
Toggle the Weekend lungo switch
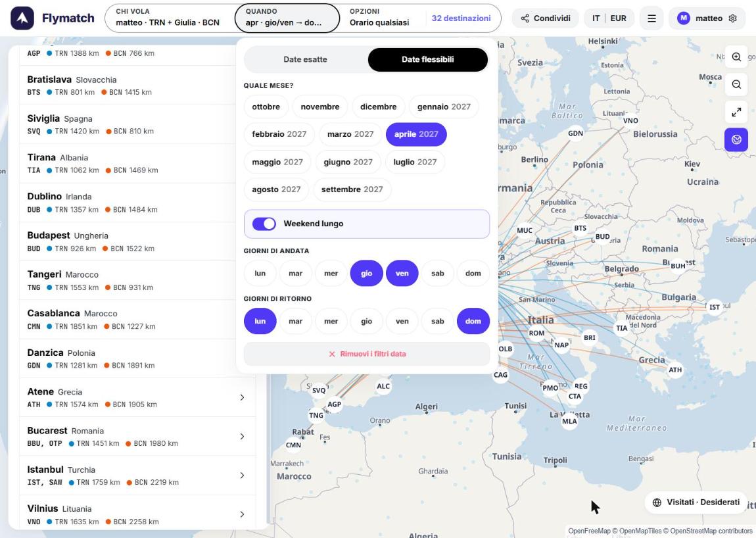[264, 224]
